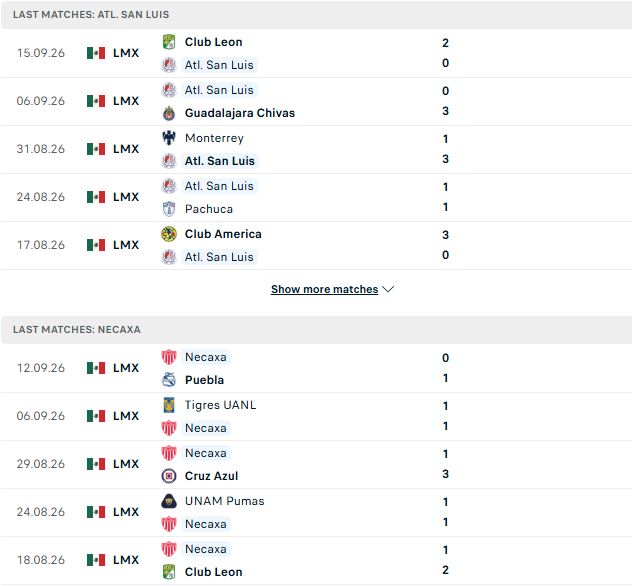Image resolution: width=632 pixels, height=586 pixels.
Task: Click the Tigres UANL team logo
Action: pos(169,405)
